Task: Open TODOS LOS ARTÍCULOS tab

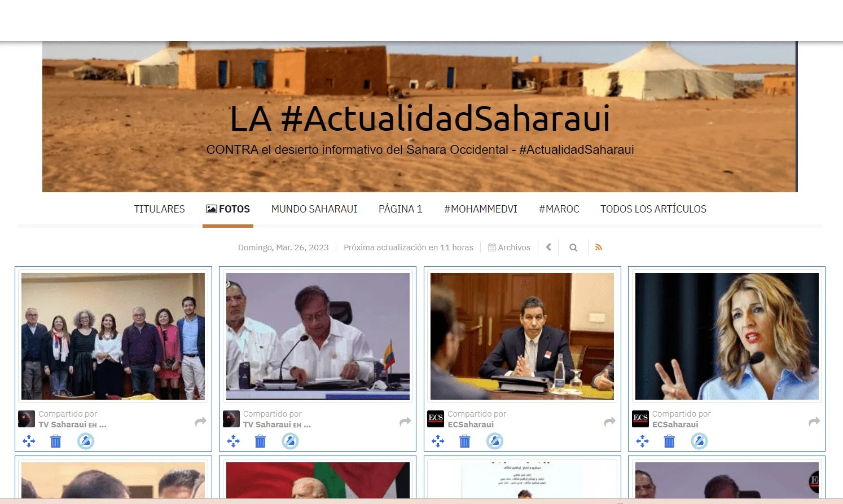Action: click(x=653, y=209)
